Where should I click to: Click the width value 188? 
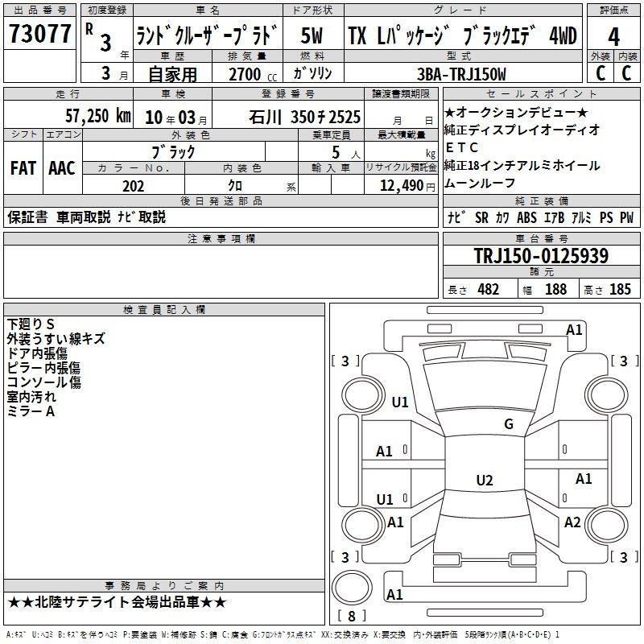click(x=555, y=289)
